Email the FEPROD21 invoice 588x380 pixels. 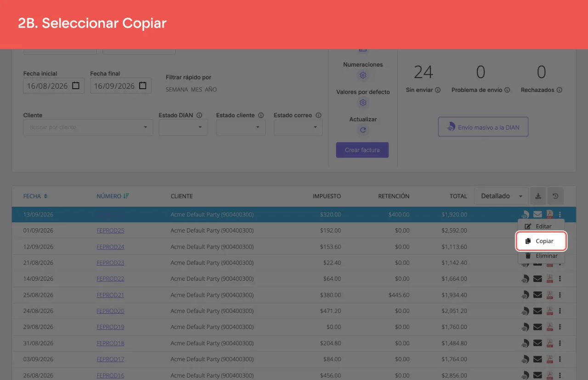click(537, 295)
